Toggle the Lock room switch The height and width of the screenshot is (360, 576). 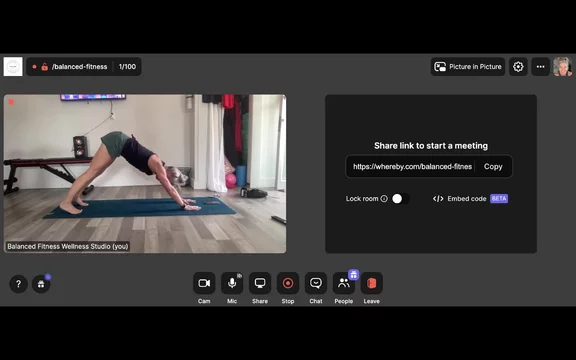pyautogui.click(x=400, y=199)
